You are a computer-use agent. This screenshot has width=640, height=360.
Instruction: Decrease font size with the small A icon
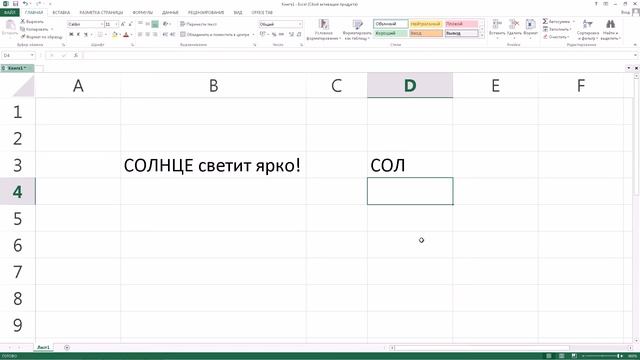click(x=130, y=24)
